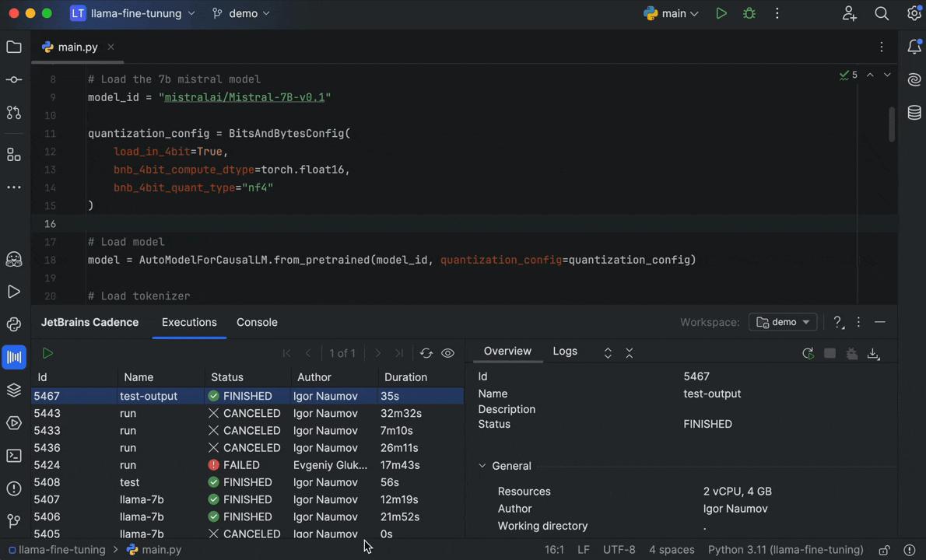
Task: Select the JetBrains AI assistant icon
Action: coord(13,259)
